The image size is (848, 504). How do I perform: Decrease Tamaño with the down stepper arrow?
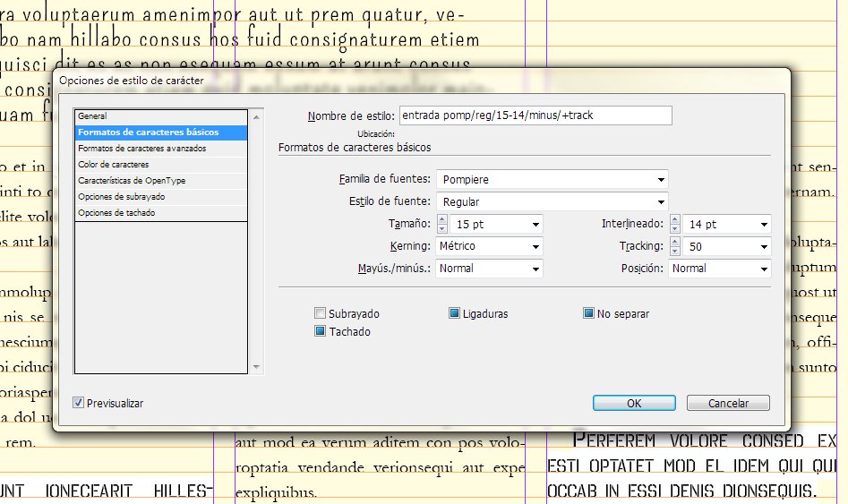click(x=442, y=229)
